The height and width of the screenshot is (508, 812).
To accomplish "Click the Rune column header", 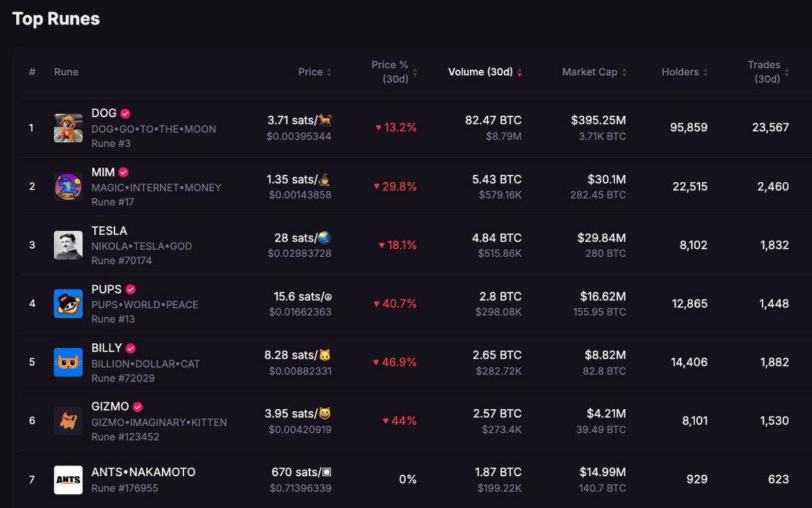I will [66, 72].
